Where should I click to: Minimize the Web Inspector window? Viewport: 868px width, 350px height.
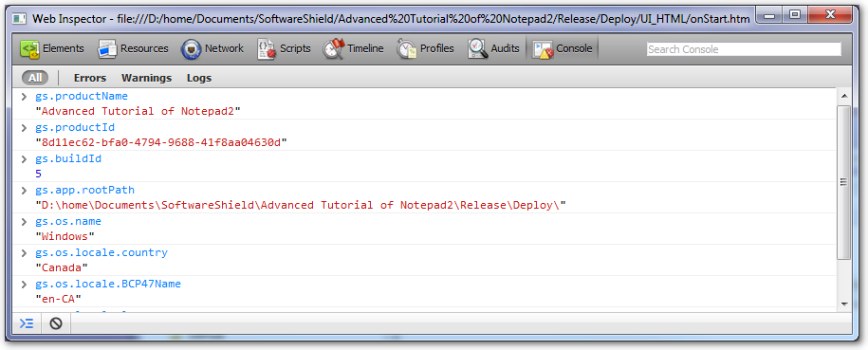coord(769,16)
